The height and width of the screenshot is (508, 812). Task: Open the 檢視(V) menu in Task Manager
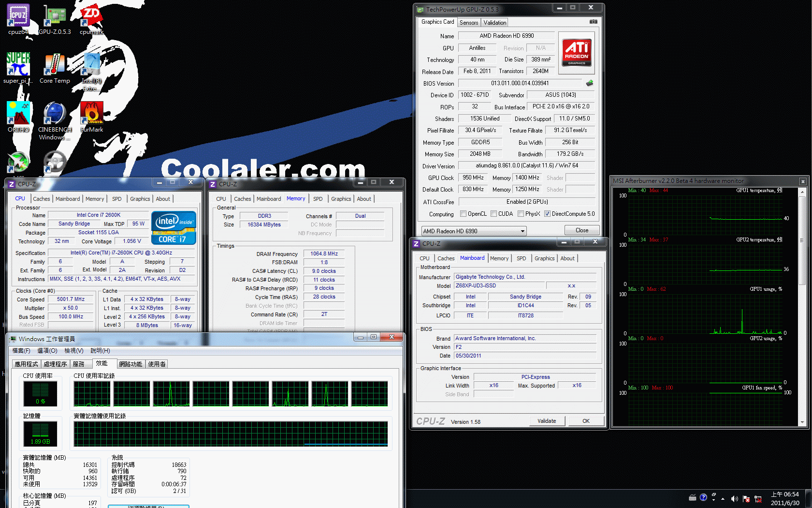click(74, 351)
